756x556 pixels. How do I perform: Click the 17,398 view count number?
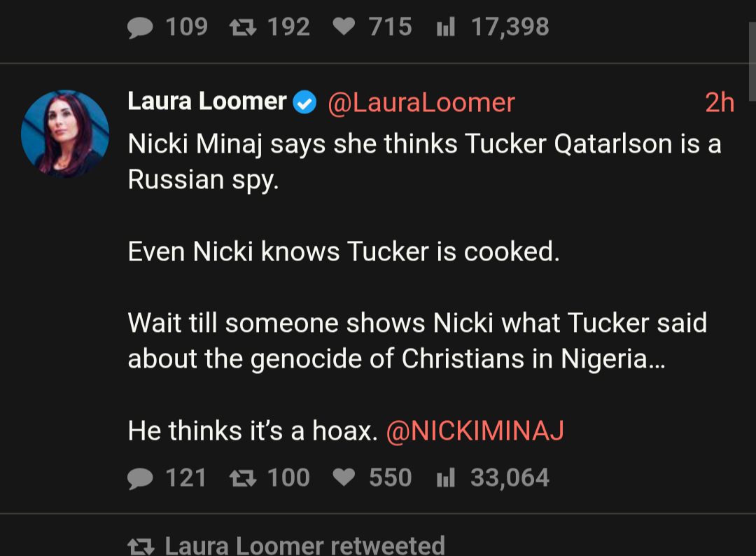[x=510, y=27]
